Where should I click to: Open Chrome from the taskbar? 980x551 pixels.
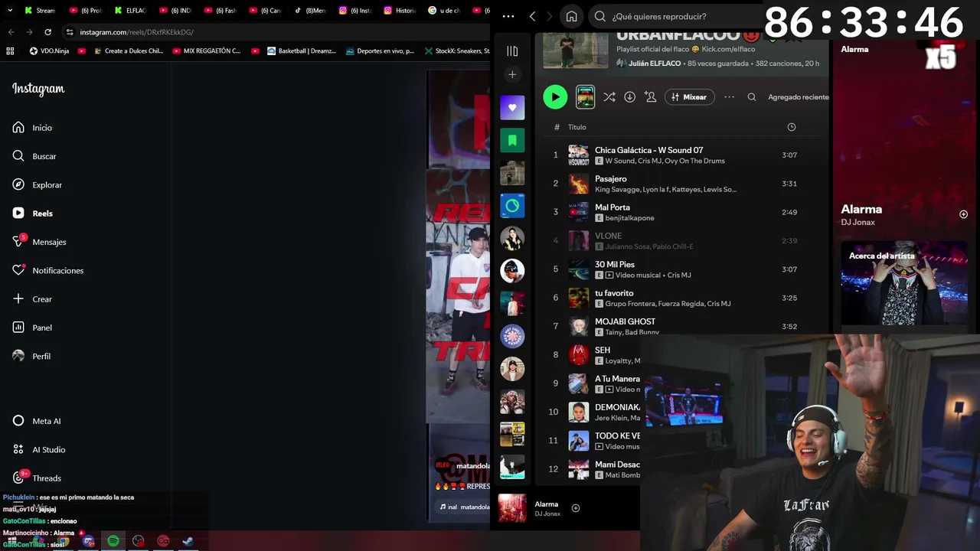point(63,541)
